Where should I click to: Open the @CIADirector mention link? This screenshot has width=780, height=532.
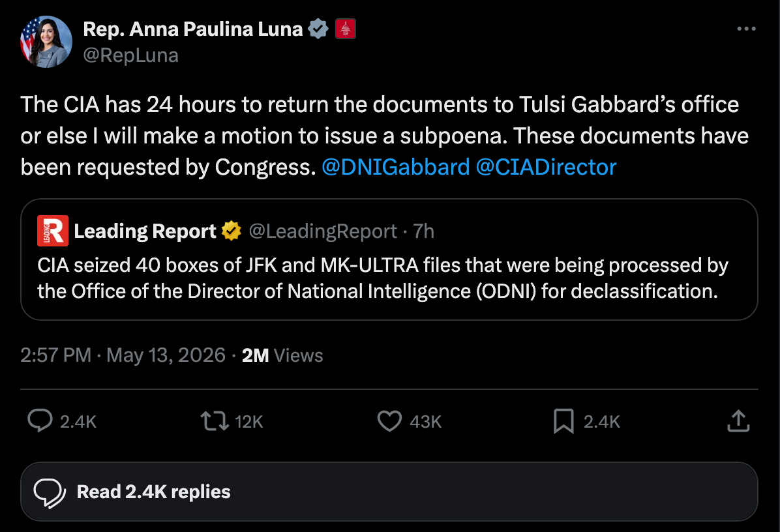point(547,167)
